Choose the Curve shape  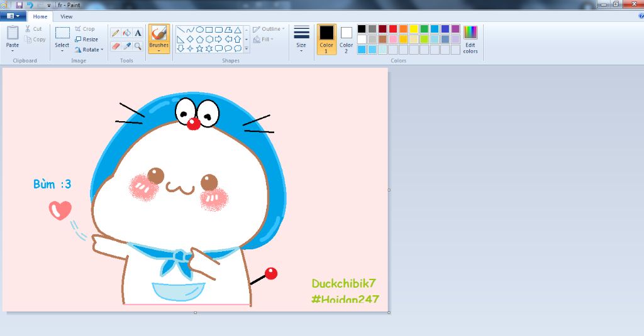190,30
